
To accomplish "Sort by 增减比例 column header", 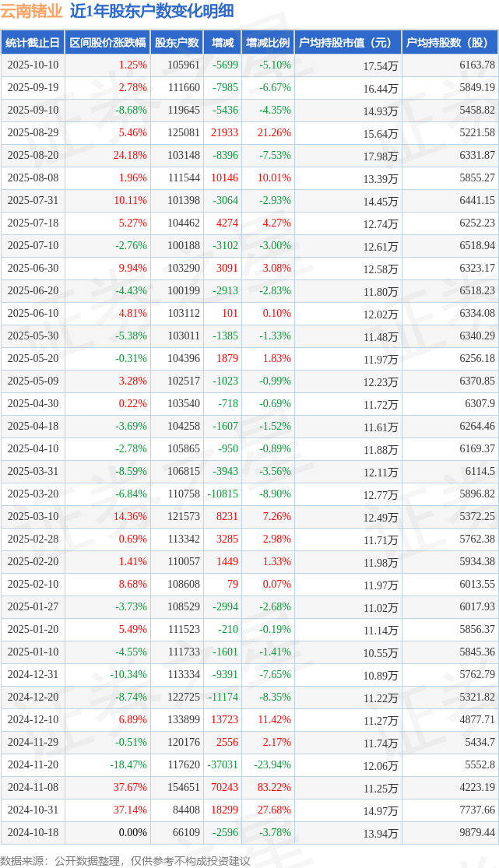I will coord(268,43).
